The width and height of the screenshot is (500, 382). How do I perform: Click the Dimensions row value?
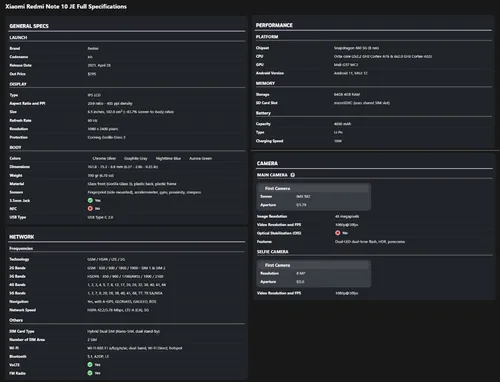[x=123, y=167]
